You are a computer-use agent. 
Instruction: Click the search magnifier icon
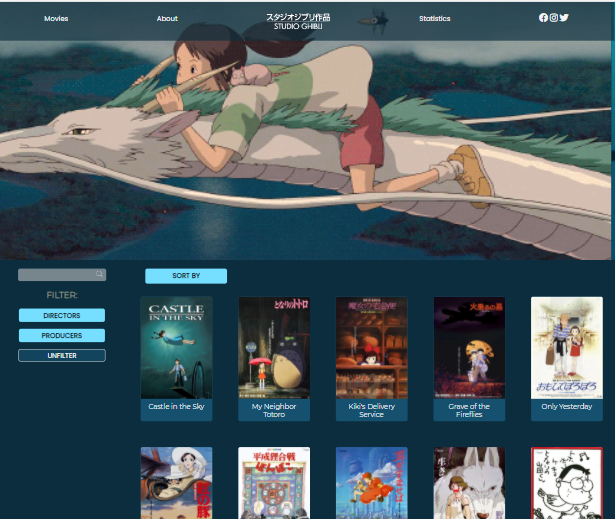(100, 274)
